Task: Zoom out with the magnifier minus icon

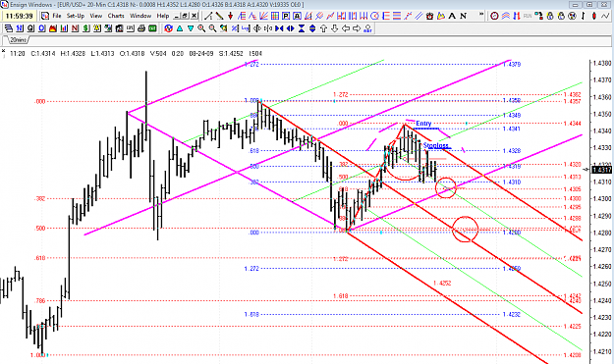Action: [212, 28]
